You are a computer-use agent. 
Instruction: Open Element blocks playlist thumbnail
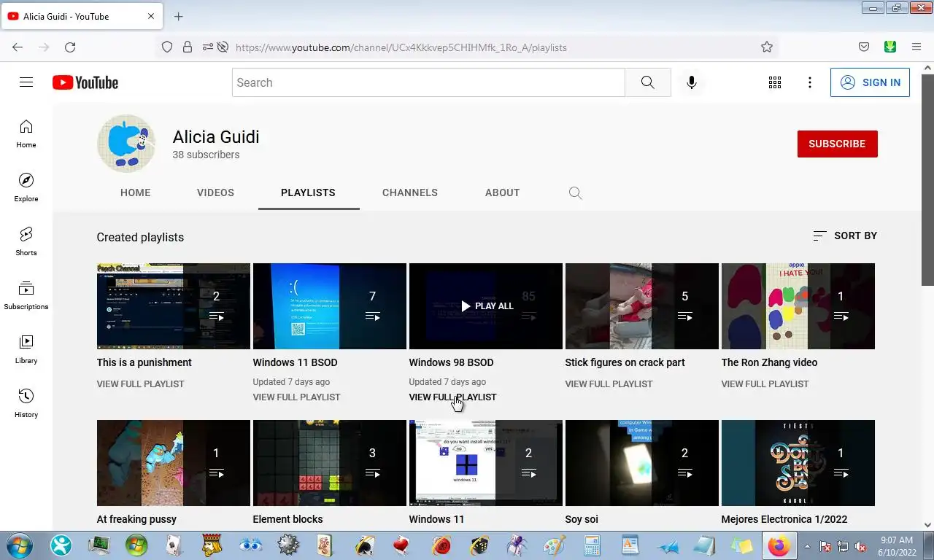click(x=330, y=463)
